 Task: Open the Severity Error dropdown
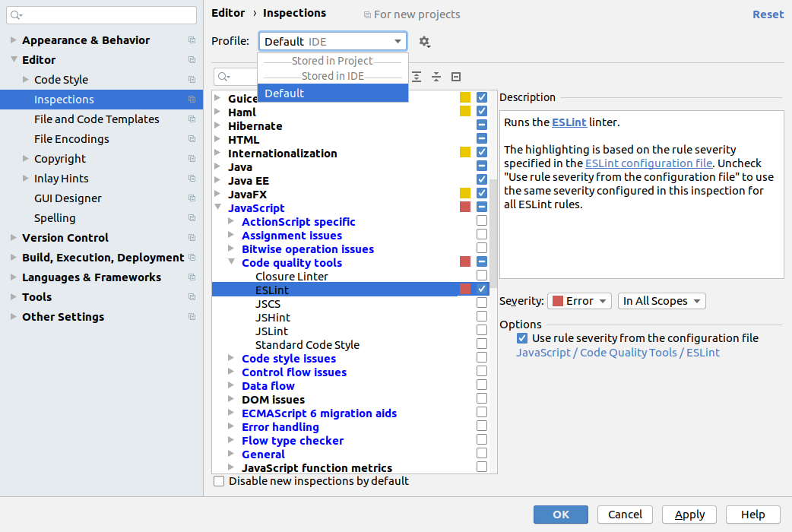point(579,301)
